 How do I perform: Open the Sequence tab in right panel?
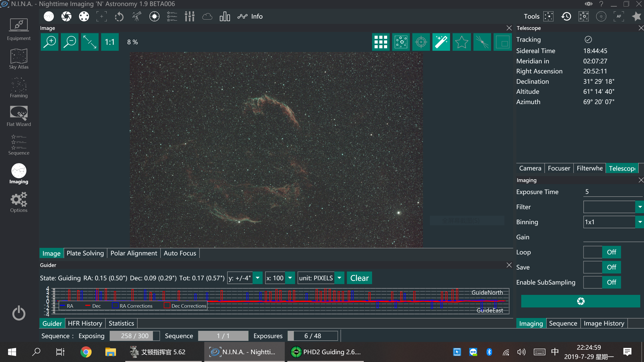pyautogui.click(x=563, y=323)
